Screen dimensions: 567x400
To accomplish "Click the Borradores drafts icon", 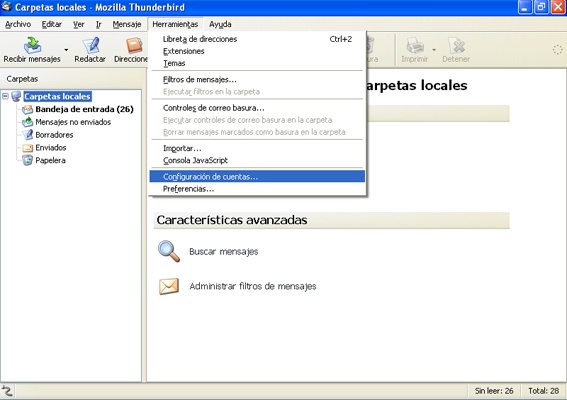I will [27, 135].
